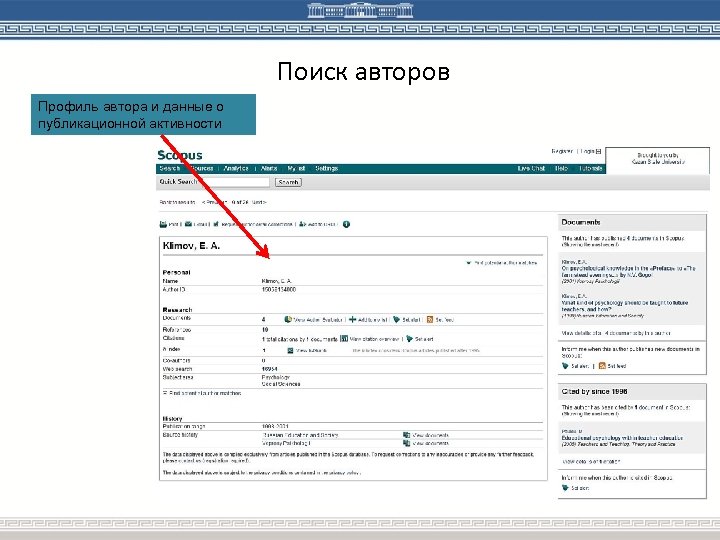
Task: Click Set alert icon in Cited by panel
Action: coord(565,488)
